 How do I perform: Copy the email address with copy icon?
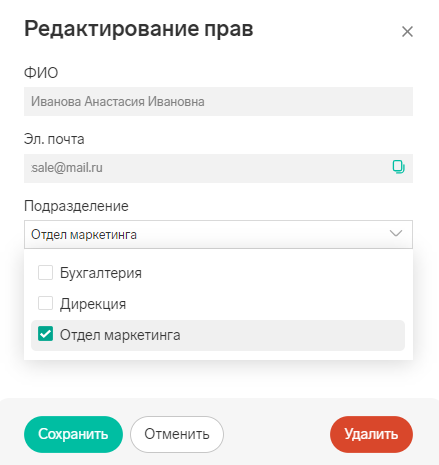(398, 167)
